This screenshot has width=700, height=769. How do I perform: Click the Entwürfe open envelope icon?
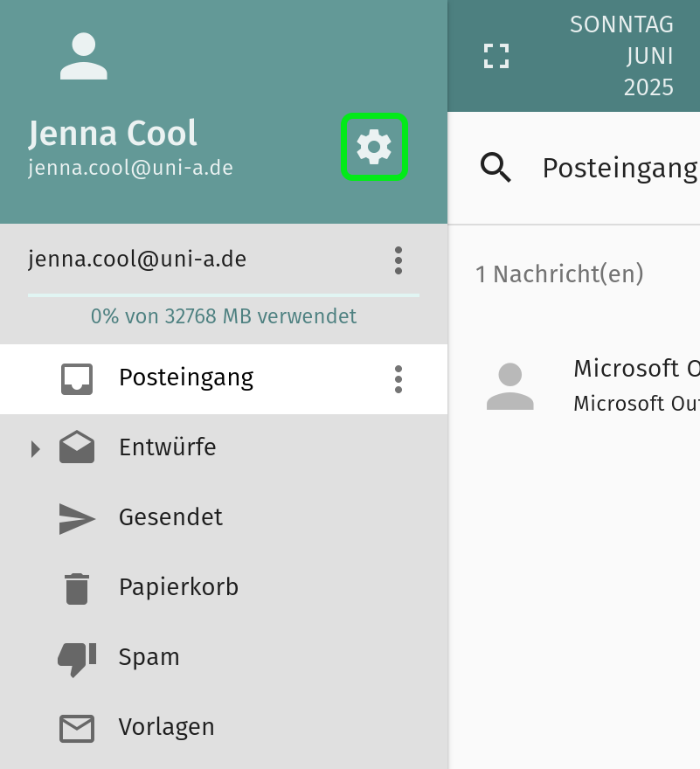click(77, 448)
